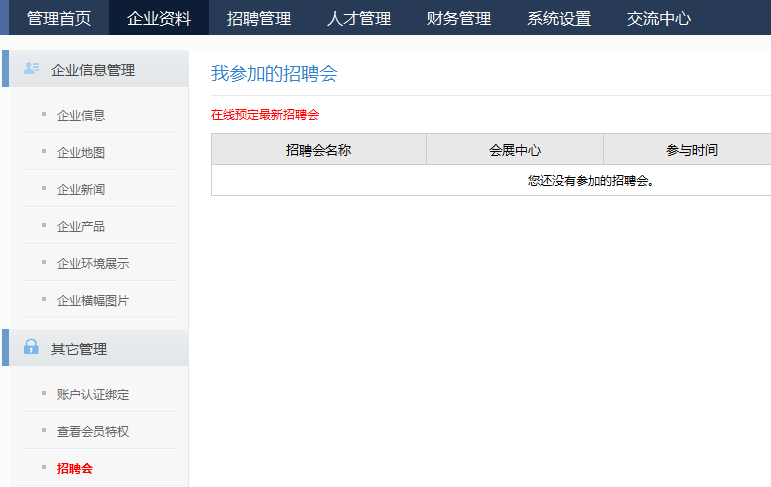The height and width of the screenshot is (487, 771).
Task: Open 企业产品 from the sidebar
Action: point(81,226)
